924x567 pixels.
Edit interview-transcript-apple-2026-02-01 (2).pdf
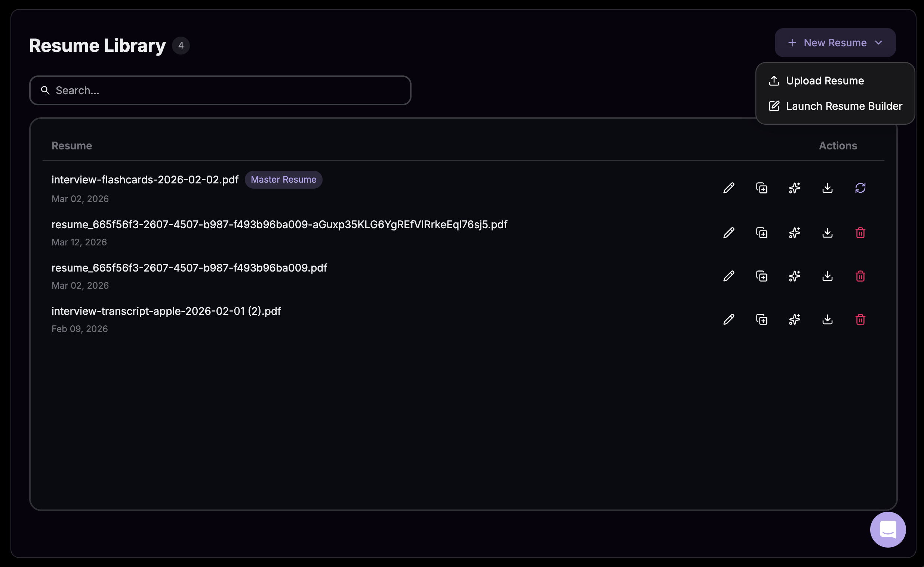coord(728,319)
